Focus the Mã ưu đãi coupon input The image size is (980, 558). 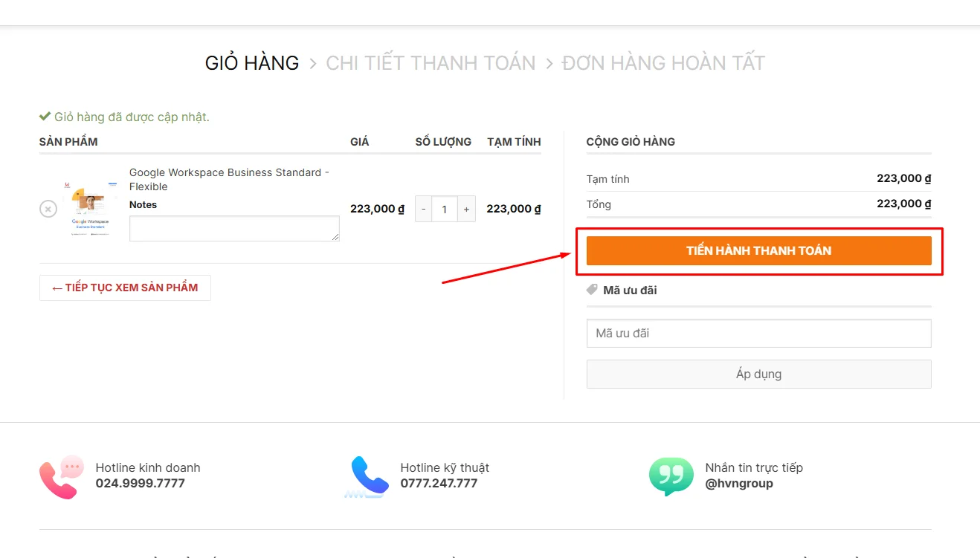[758, 334]
